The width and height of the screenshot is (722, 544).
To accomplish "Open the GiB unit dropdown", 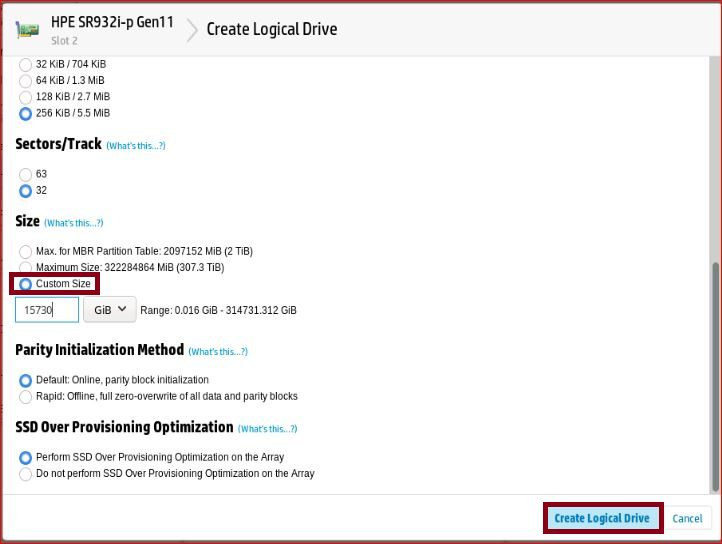I will click(109, 310).
